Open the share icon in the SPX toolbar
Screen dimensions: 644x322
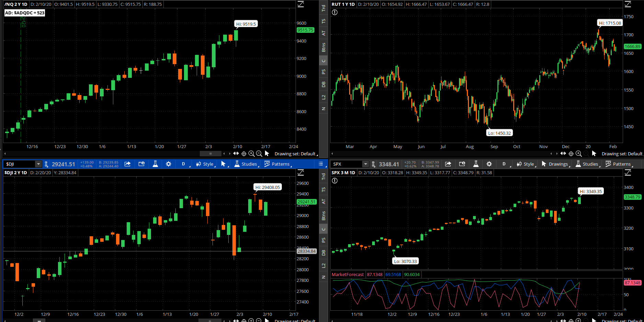point(448,164)
